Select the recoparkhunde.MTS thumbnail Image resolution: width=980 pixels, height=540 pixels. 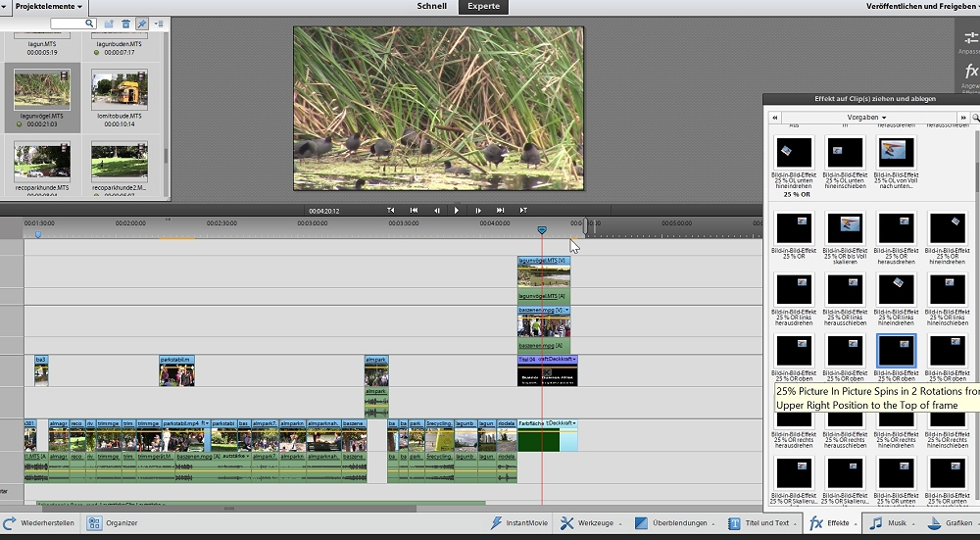[42, 161]
